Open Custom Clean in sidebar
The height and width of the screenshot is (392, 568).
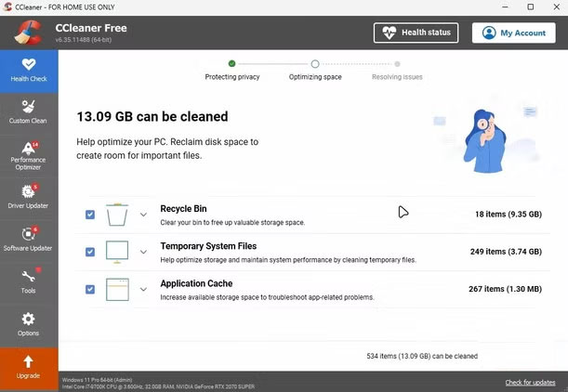tap(28, 112)
